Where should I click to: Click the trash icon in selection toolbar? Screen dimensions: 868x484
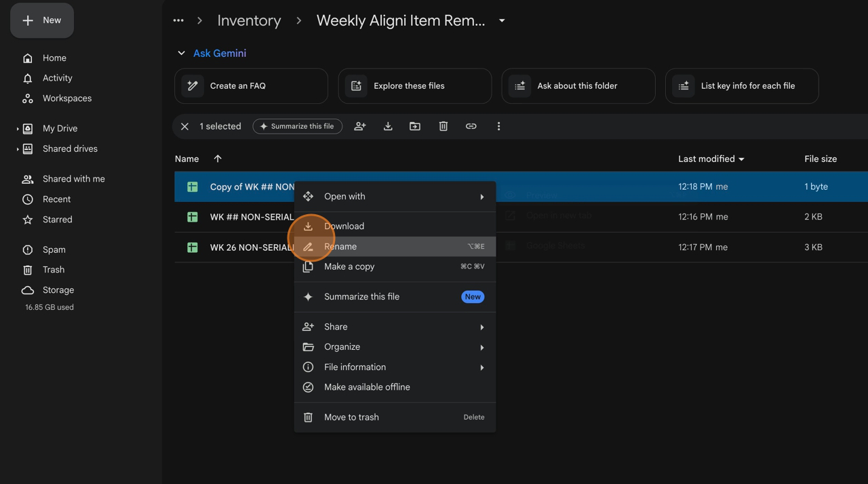pos(443,126)
